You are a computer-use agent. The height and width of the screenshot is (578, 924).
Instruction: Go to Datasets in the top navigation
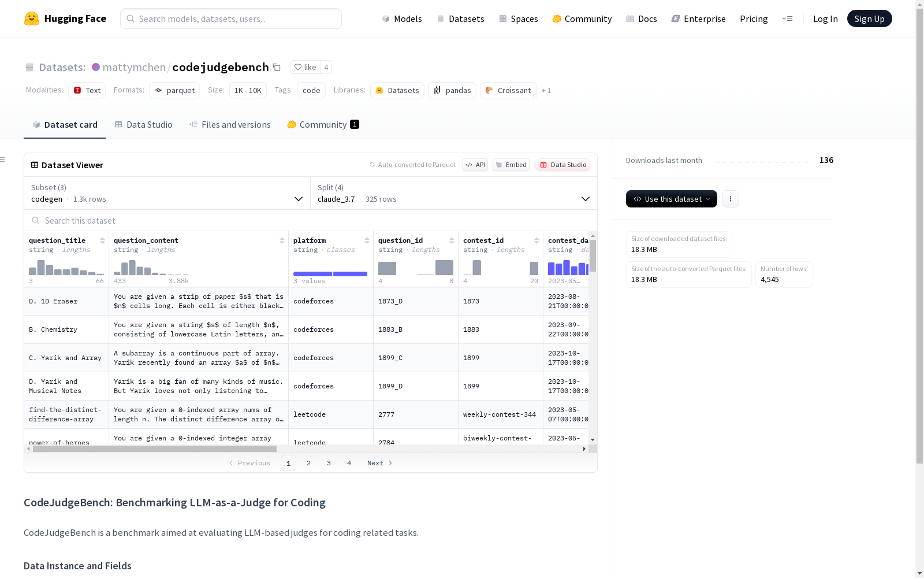tap(461, 18)
